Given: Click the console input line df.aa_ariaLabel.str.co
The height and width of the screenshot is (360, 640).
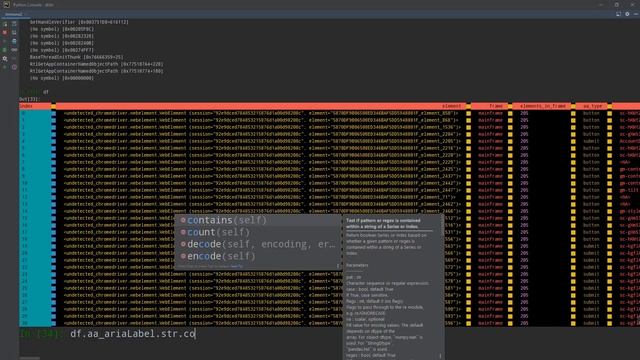Looking at the screenshot, I should 133,333.
